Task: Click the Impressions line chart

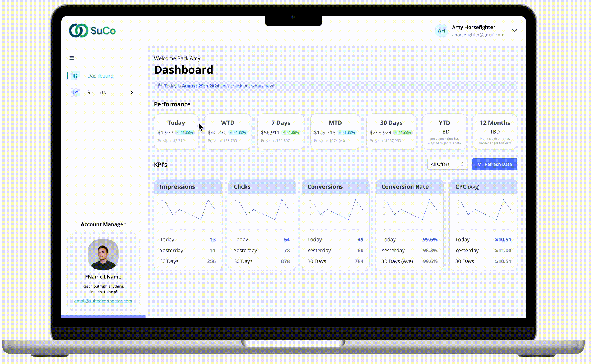Action: (x=188, y=215)
